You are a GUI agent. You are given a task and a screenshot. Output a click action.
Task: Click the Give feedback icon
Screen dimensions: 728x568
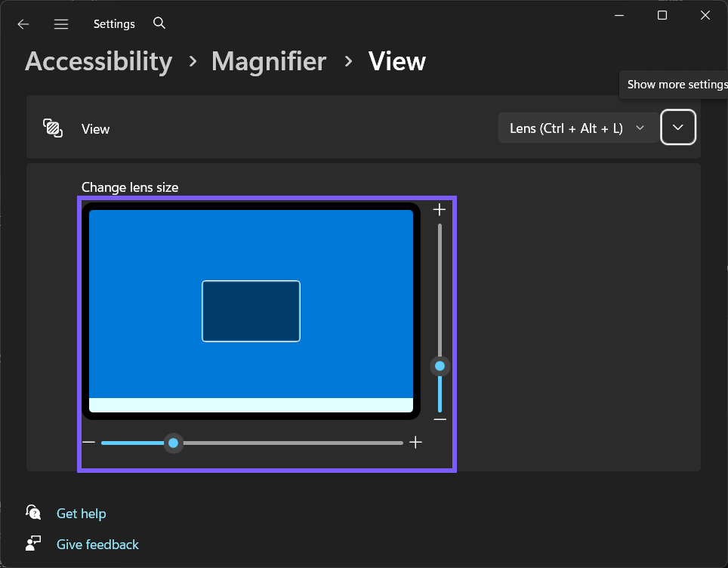pyautogui.click(x=33, y=543)
